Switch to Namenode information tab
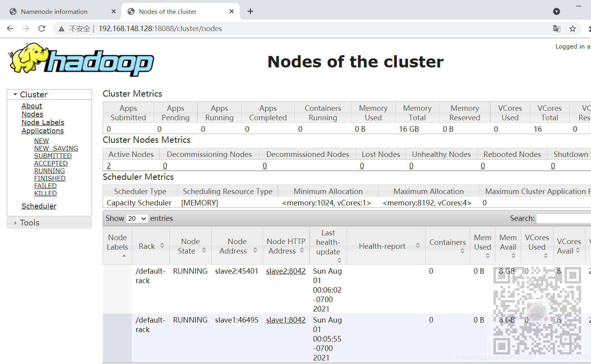Image resolution: width=591 pixels, height=364 pixels. (54, 11)
